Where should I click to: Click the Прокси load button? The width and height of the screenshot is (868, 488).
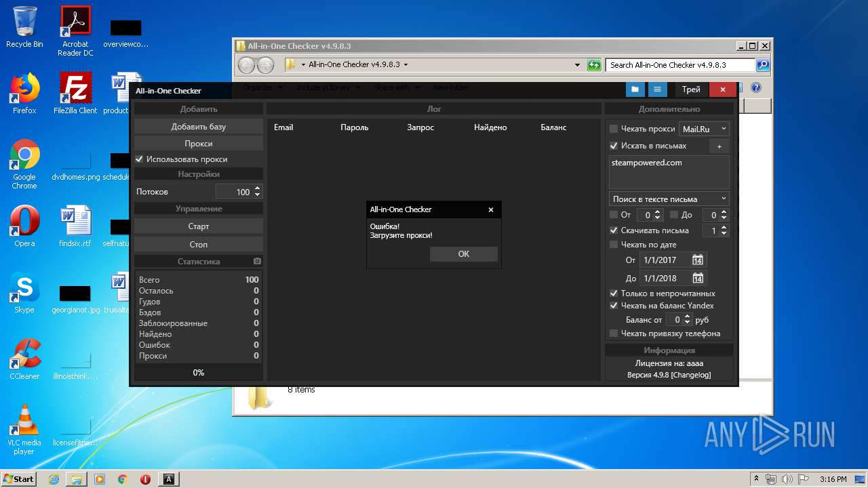pyautogui.click(x=199, y=144)
